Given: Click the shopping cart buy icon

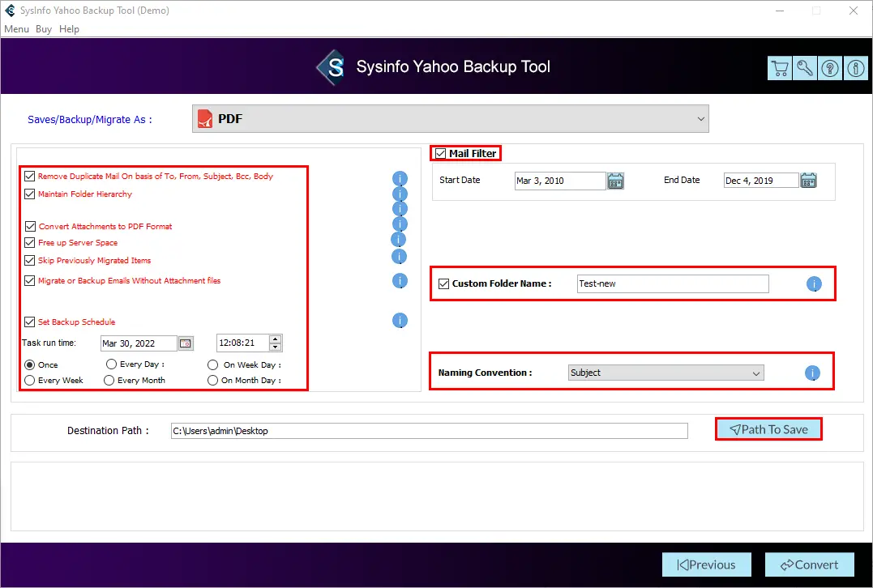Looking at the screenshot, I should pos(779,69).
